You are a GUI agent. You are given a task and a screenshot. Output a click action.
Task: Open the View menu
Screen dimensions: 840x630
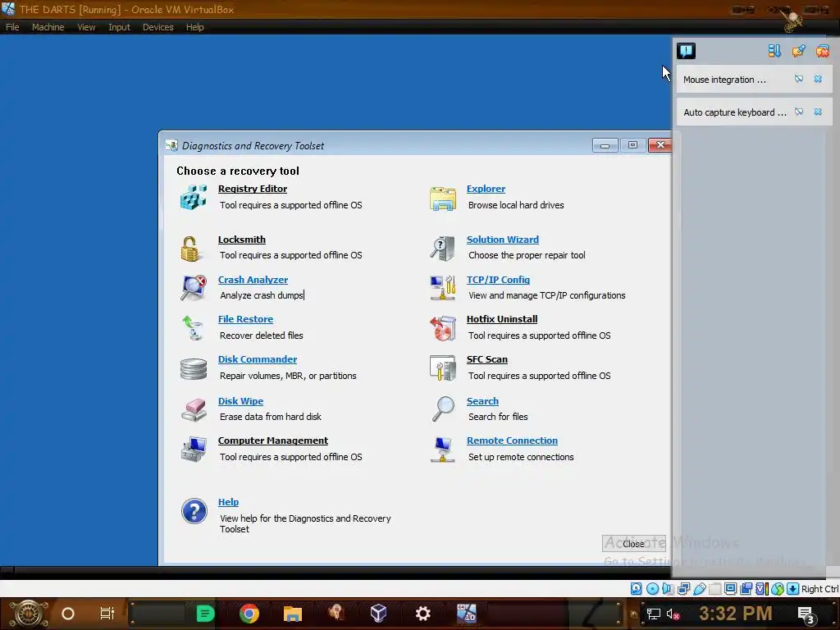point(85,27)
